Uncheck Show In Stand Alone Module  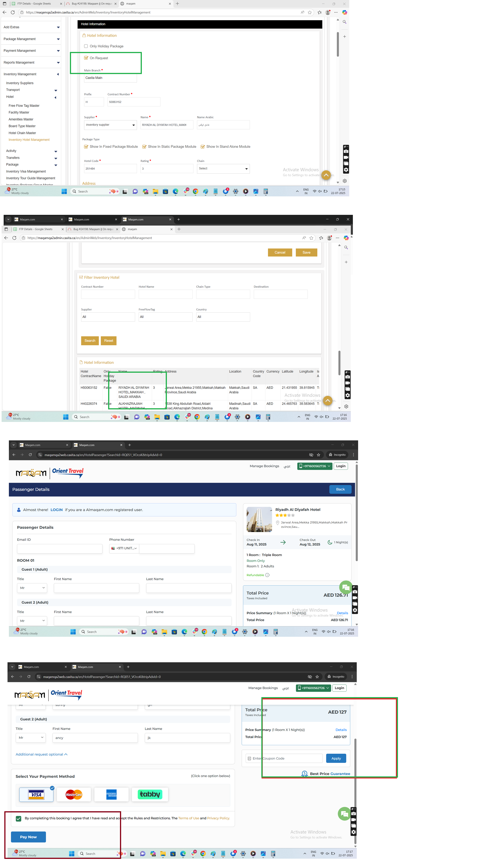coord(203,146)
